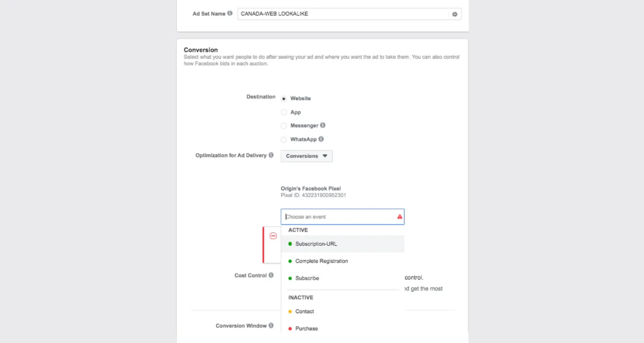Image resolution: width=644 pixels, height=343 pixels.
Task: Select the Subscription-URL event
Action: 316,244
